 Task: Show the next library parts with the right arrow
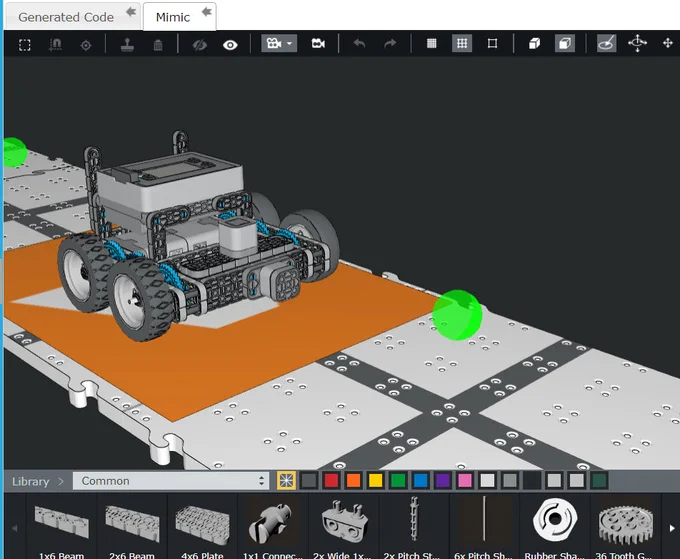672,528
